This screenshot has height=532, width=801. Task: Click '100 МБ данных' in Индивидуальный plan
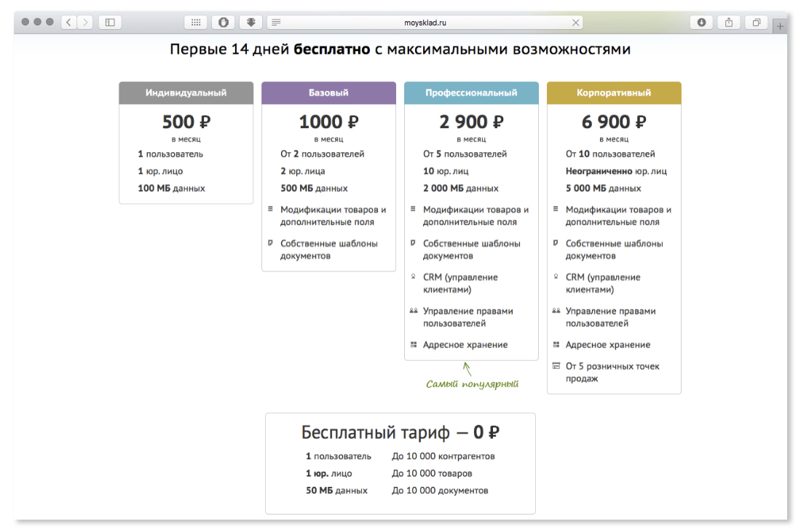point(171,188)
